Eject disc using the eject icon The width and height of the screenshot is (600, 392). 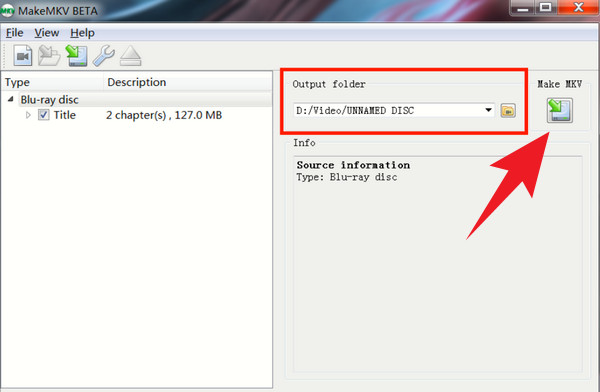click(x=130, y=56)
